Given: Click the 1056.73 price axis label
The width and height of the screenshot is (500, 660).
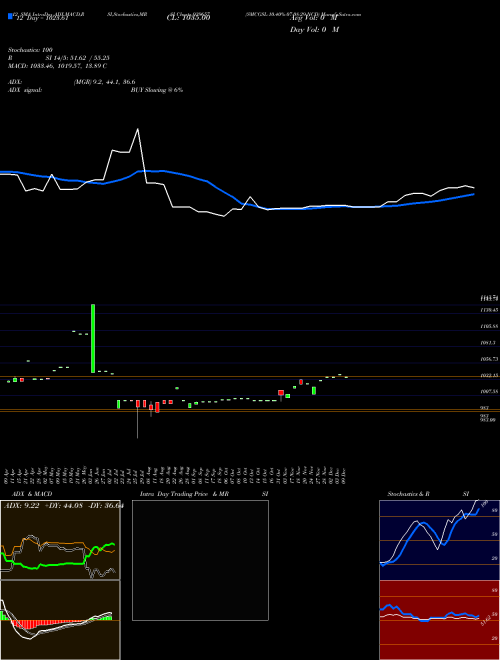Looking at the screenshot, I should (489, 359).
